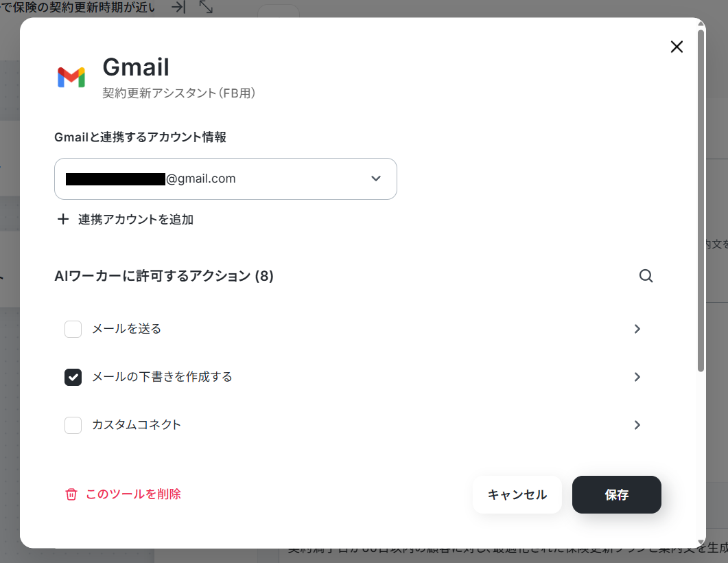Viewport: 728px width, 563px height.
Task: Click the 保存 button
Action: point(617,495)
